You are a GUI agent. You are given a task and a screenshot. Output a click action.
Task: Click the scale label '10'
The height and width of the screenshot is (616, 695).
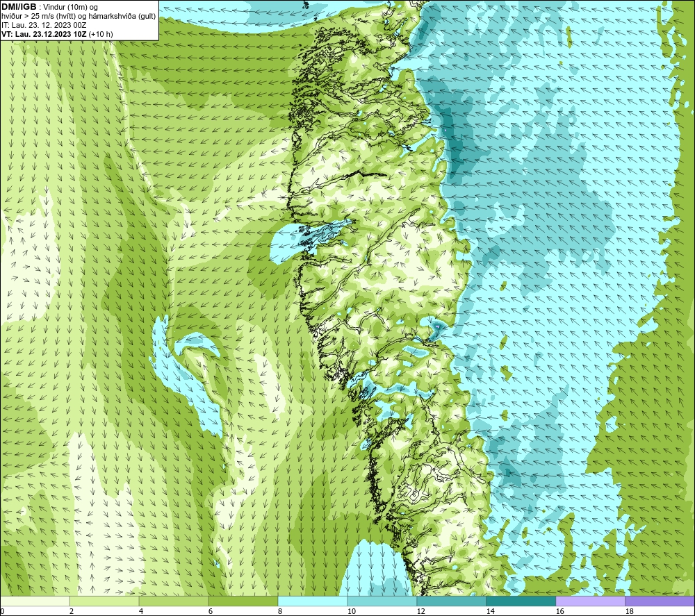pyautogui.click(x=351, y=612)
